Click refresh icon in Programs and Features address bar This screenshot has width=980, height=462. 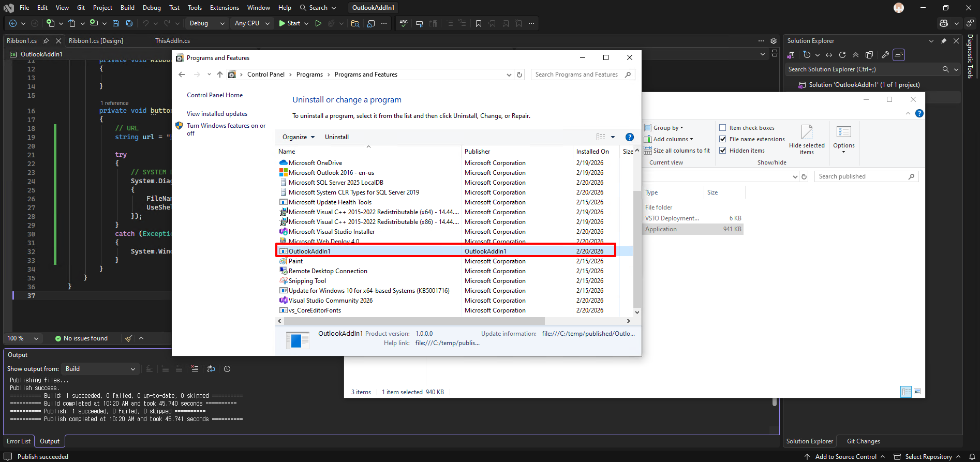click(519, 74)
